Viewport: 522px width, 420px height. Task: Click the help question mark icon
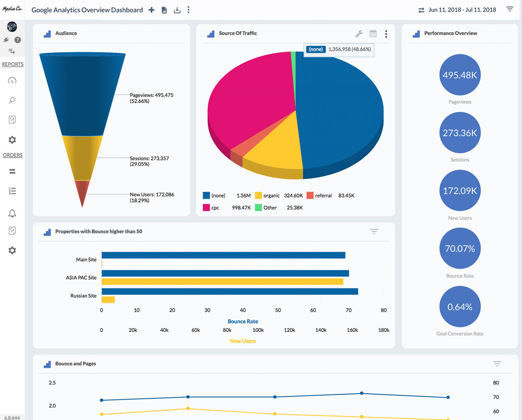pyautogui.click(x=18, y=40)
